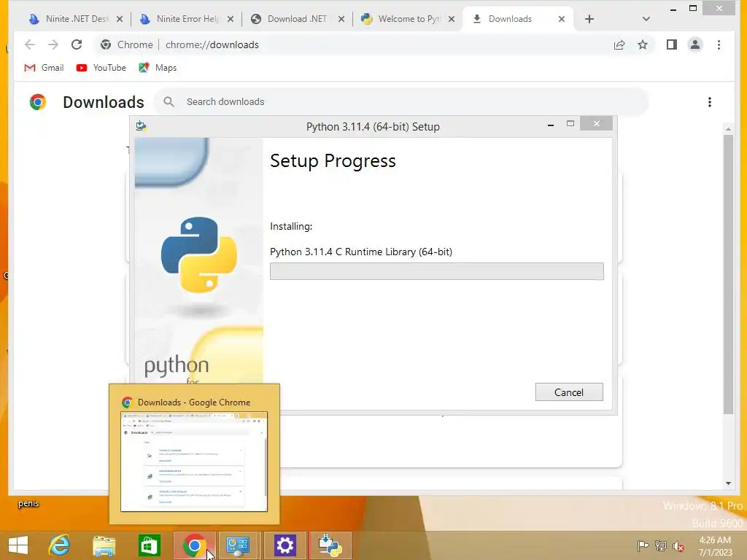747x560 pixels.
Task: Click the network tray icon
Action: point(661,545)
